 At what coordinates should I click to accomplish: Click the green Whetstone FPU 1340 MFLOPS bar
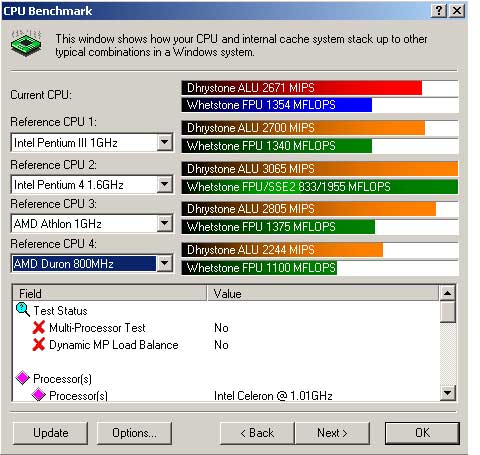tap(277, 146)
